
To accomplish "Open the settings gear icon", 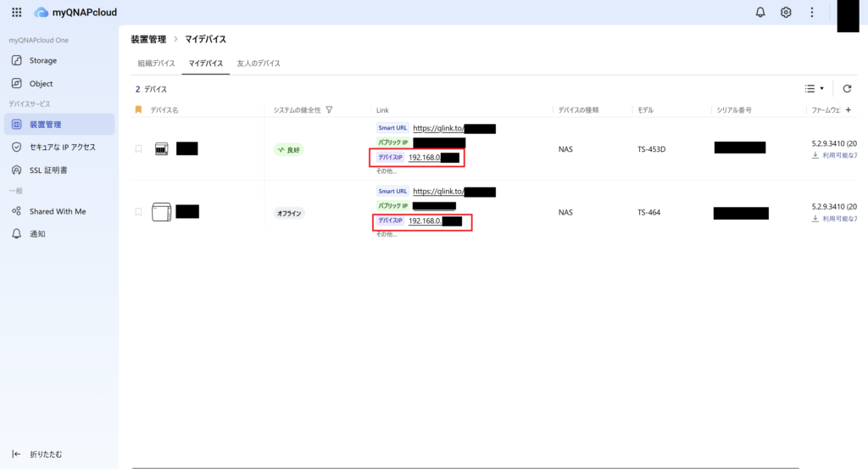I will click(786, 12).
